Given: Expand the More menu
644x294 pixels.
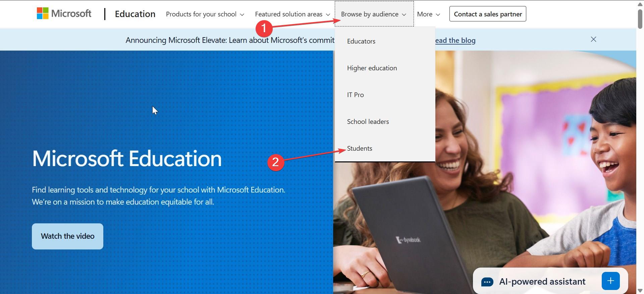Looking at the screenshot, I should [x=428, y=14].
